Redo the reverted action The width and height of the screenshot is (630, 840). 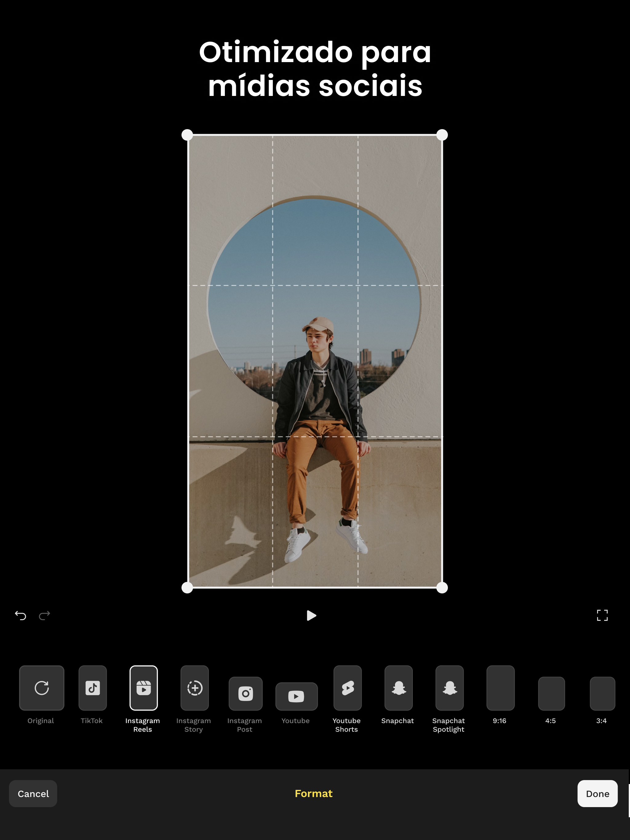pyautogui.click(x=45, y=615)
